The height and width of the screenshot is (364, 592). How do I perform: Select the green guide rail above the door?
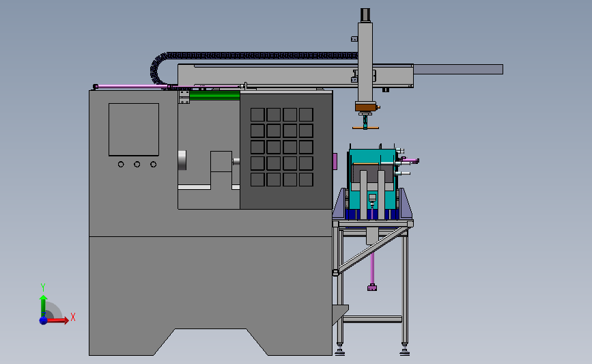point(214,95)
